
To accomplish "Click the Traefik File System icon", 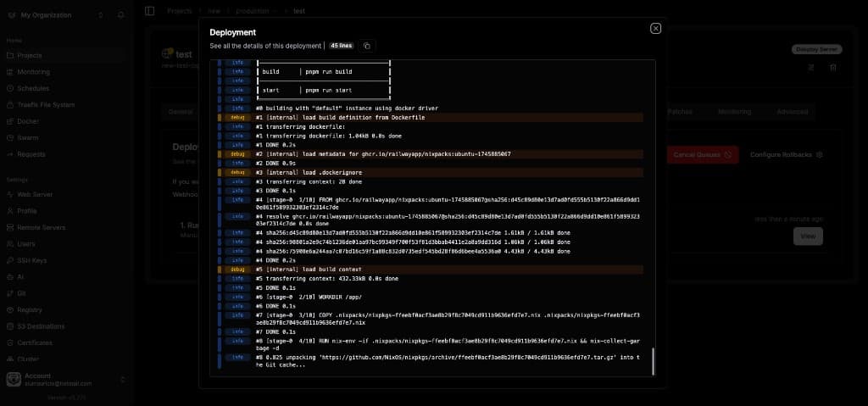I will tap(10, 105).
